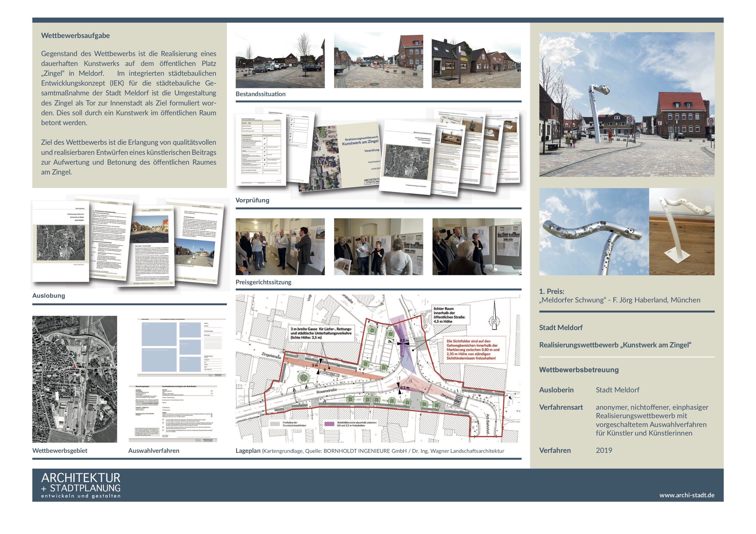This screenshot has height=534, width=756.
Task: Select the first Bestandssituation photo with parked cars
Action: 280,60
